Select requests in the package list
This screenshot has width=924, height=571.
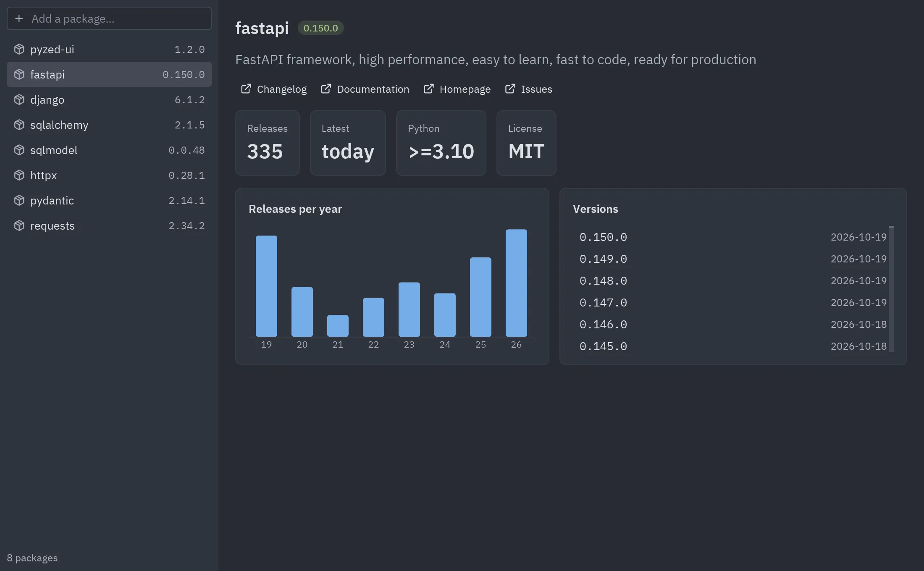click(109, 225)
